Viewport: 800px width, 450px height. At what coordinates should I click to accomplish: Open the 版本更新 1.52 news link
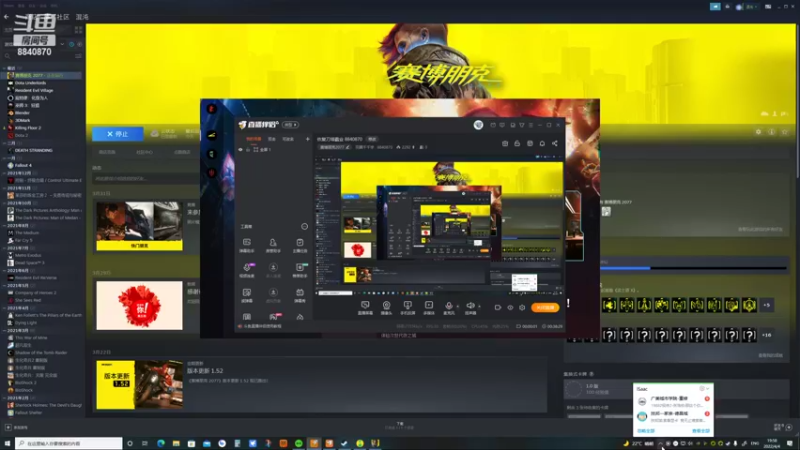[205, 371]
